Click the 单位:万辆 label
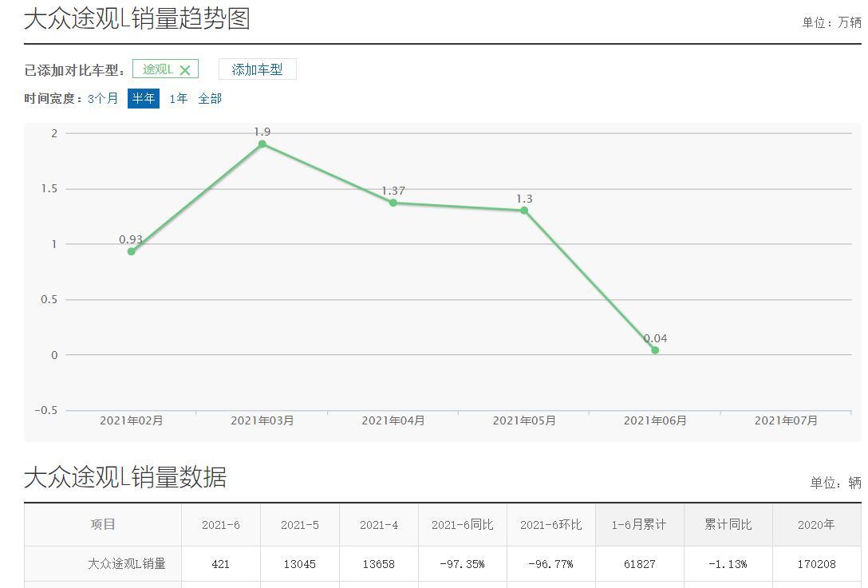 coord(831,22)
